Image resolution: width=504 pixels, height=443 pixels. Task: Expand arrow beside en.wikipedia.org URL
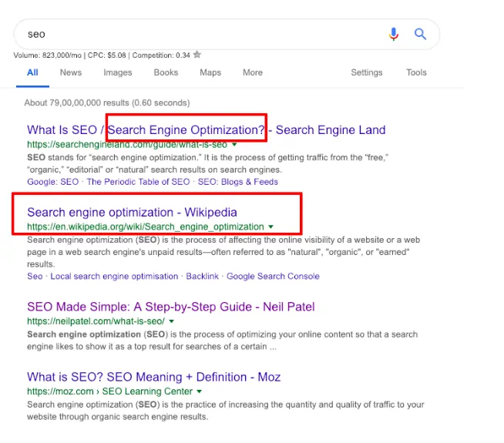[270, 227]
